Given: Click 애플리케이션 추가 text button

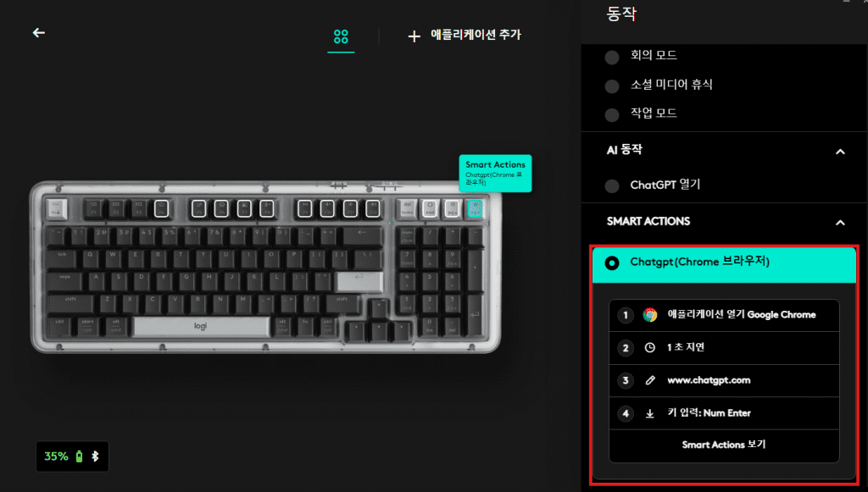Looking at the screenshot, I should (476, 35).
